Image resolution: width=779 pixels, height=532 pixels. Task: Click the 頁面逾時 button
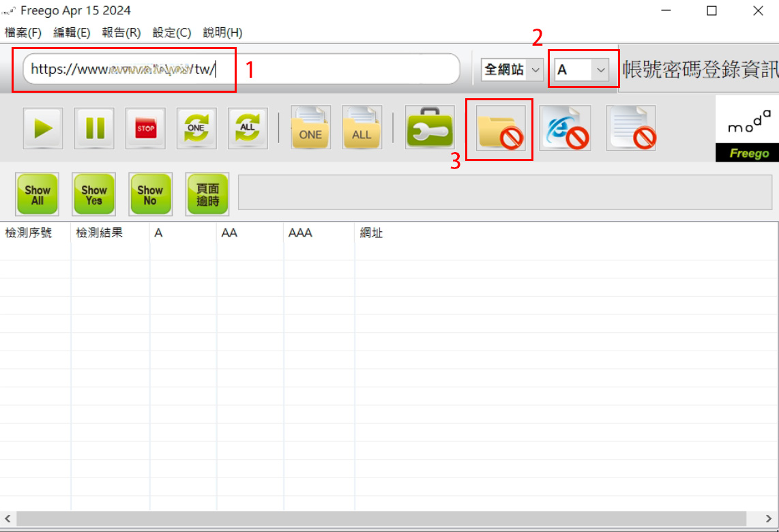[207, 194]
